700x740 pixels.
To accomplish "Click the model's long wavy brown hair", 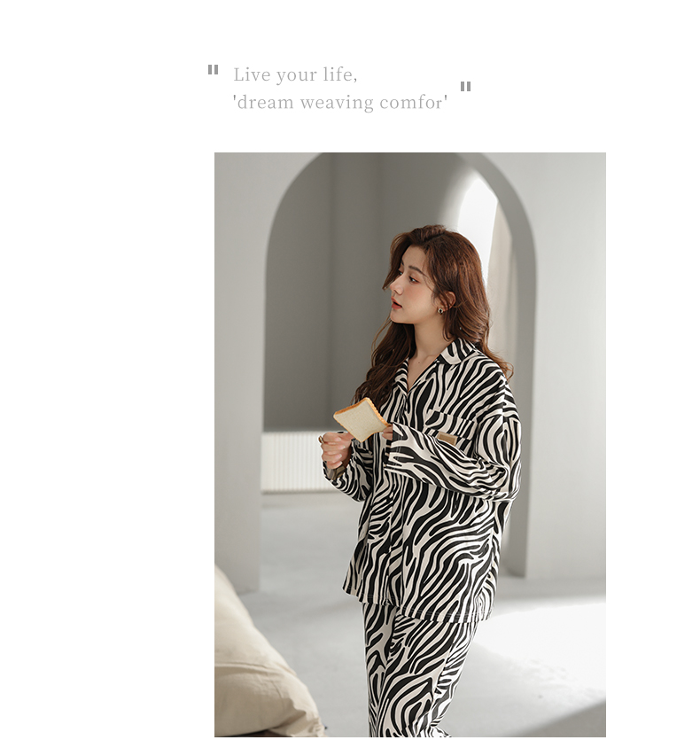I will 444,302.
